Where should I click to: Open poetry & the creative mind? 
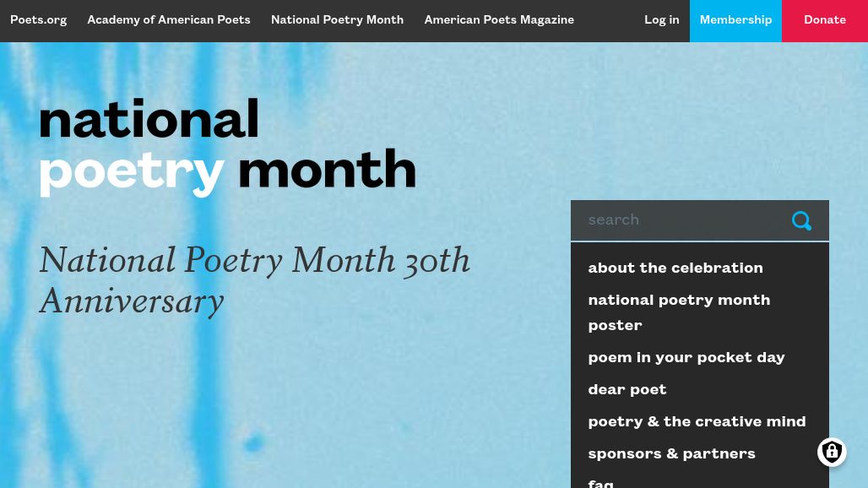pos(697,422)
